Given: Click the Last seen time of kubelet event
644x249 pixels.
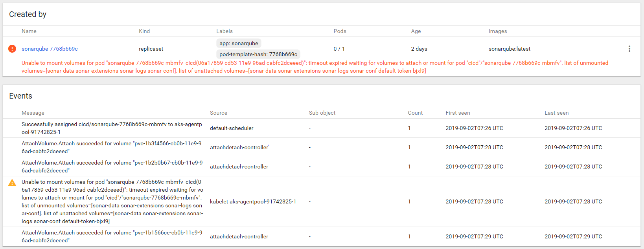Looking at the screenshot, I should (573, 201).
